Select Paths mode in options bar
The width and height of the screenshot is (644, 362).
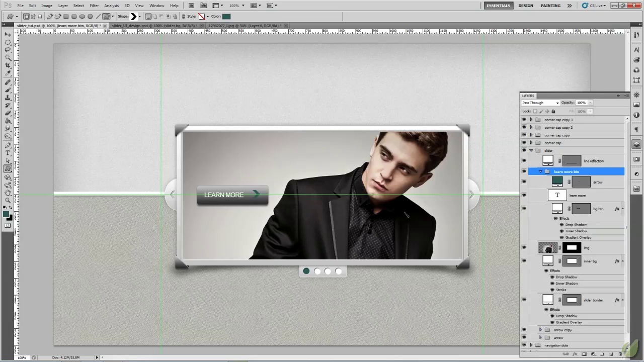33,16
